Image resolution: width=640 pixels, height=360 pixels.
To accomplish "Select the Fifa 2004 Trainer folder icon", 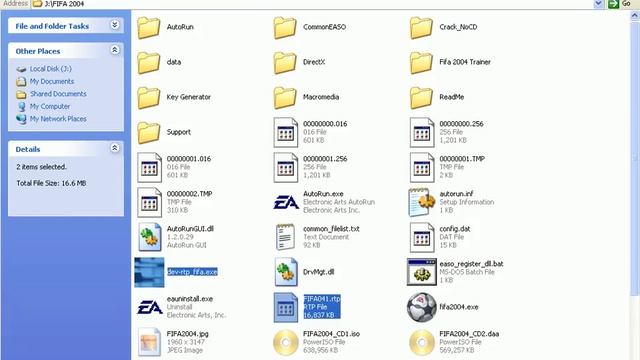I will click(421, 62).
